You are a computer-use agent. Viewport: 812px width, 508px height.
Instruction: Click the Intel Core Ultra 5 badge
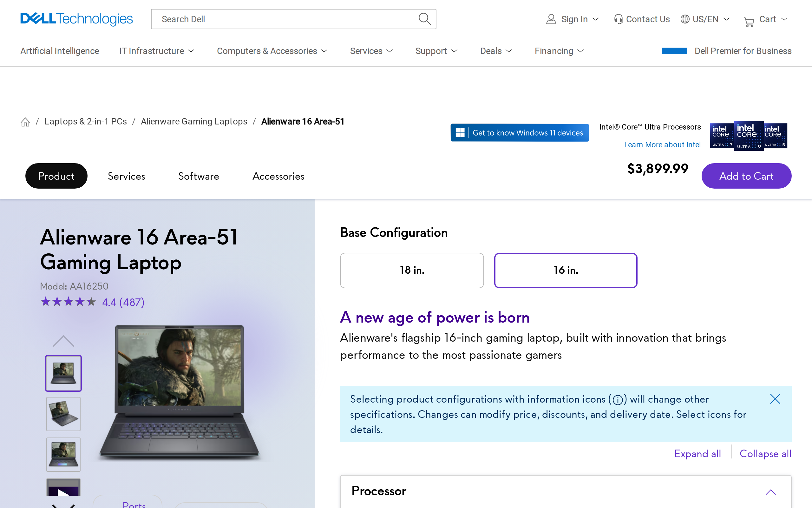776,136
